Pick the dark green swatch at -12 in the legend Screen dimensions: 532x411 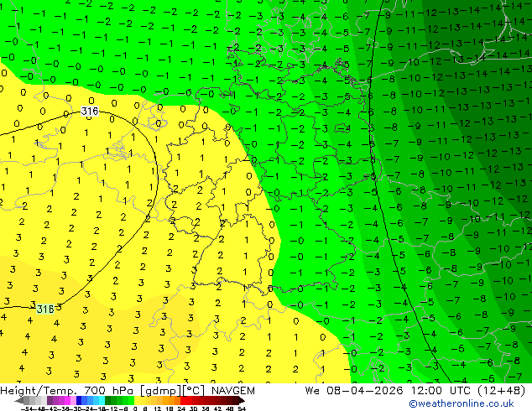tap(108, 400)
